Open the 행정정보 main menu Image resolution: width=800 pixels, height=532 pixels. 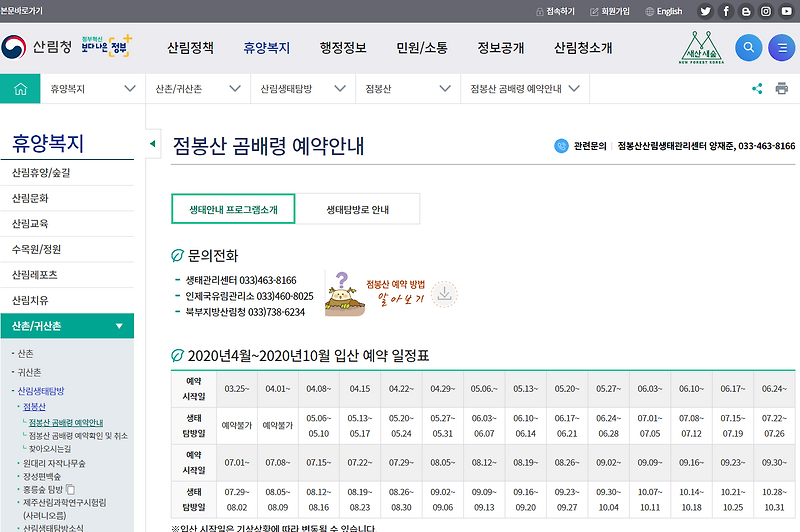tap(343, 48)
